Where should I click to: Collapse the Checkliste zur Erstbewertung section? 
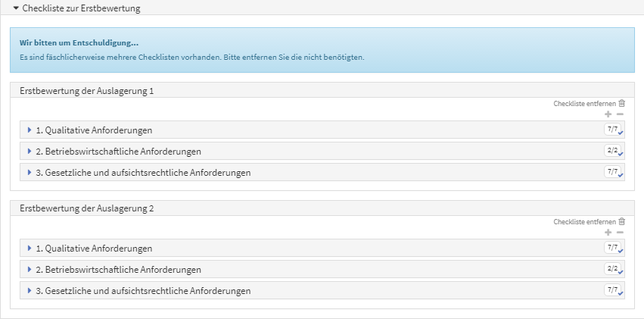point(76,8)
